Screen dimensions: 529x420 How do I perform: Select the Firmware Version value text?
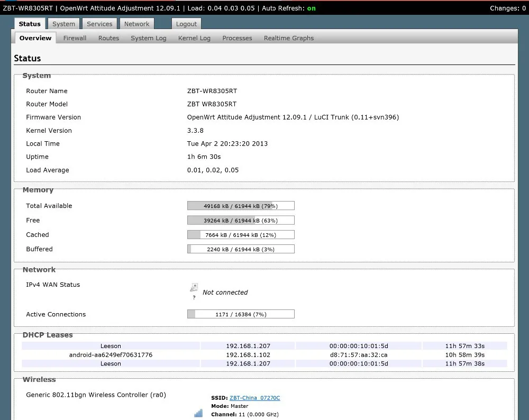(293, 117)
